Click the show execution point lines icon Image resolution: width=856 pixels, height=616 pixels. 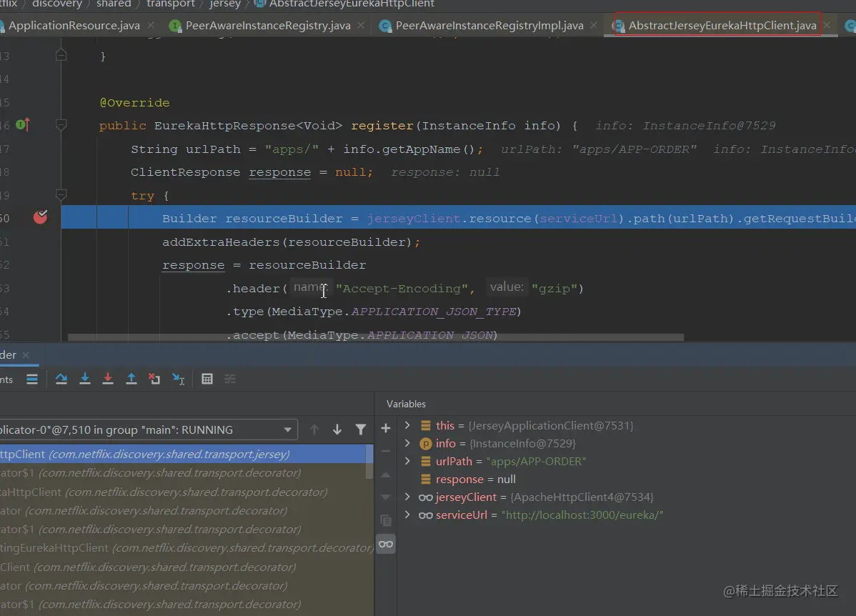pyautogui.click(x=32, y=379)
